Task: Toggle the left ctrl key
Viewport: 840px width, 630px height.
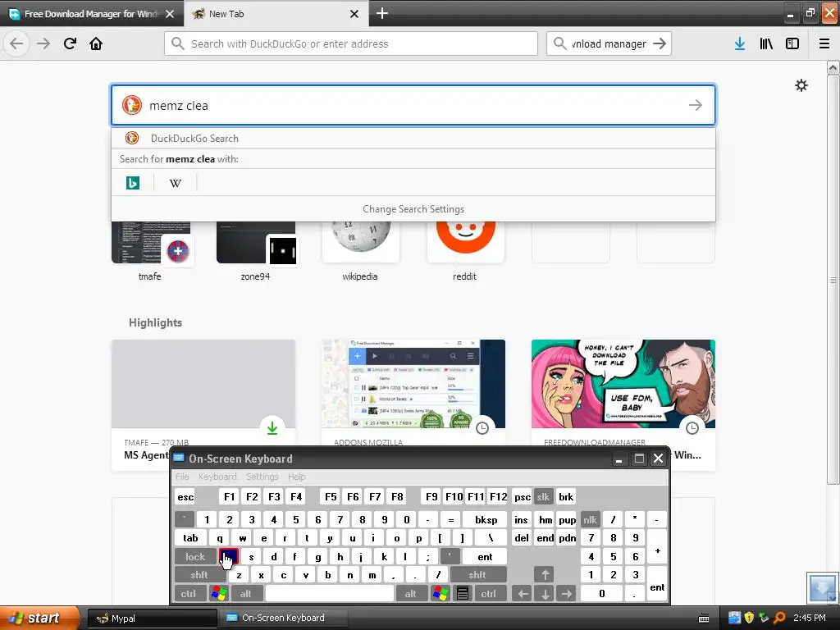Action: (x=188, y=594)
